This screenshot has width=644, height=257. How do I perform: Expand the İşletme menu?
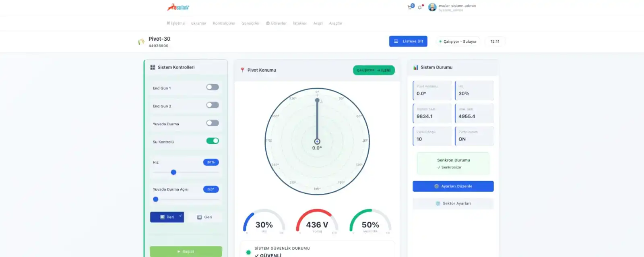(176, 23)
